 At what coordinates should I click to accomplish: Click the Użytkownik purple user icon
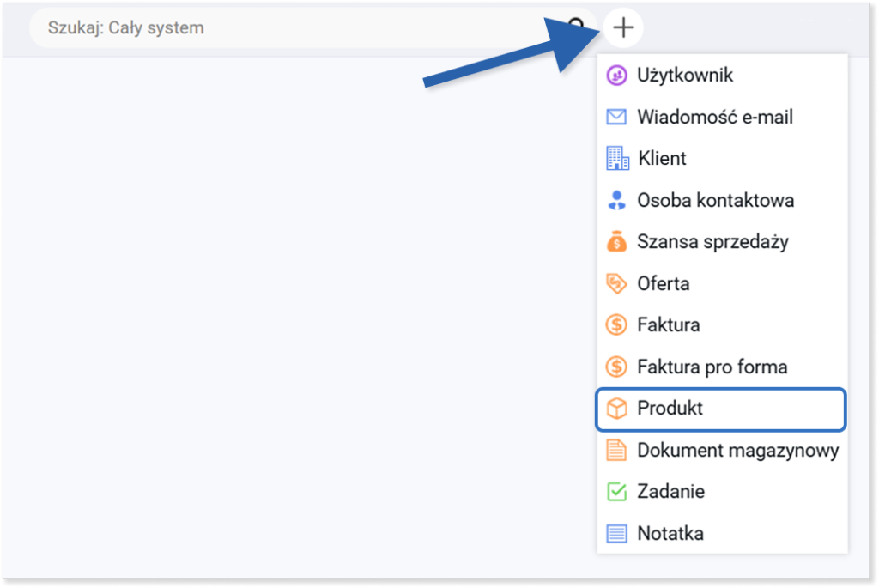(616, 76)
